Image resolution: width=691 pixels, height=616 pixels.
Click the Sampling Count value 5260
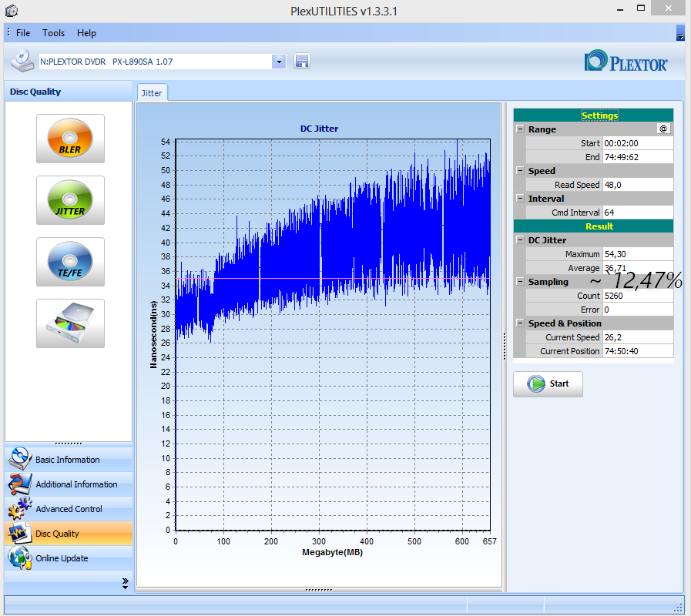pyautogui.click(x=638, y=296)
